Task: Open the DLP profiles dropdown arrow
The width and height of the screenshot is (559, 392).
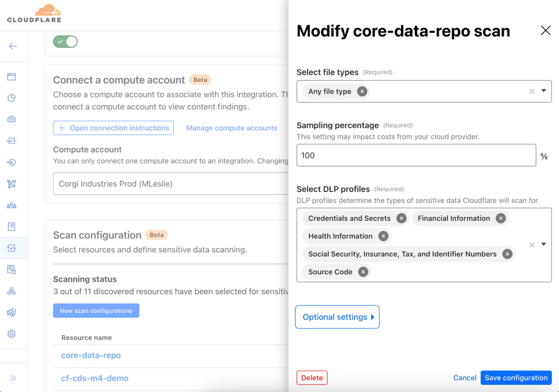Action: (x=543, y=244)
